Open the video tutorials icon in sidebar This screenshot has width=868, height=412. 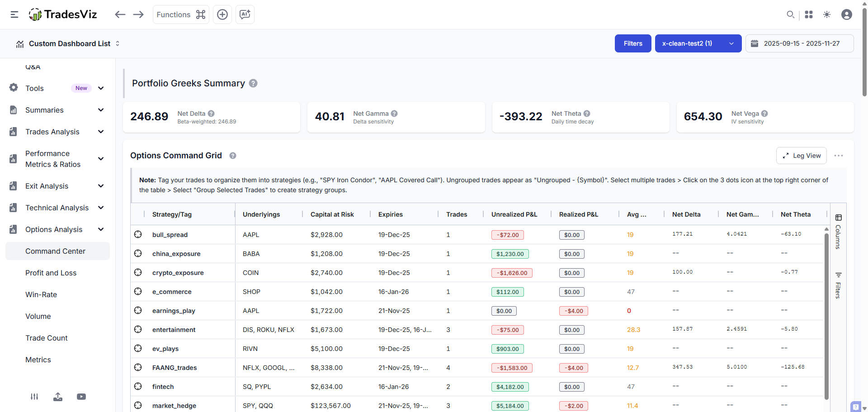pyautogui.click(x=81, y=397)
